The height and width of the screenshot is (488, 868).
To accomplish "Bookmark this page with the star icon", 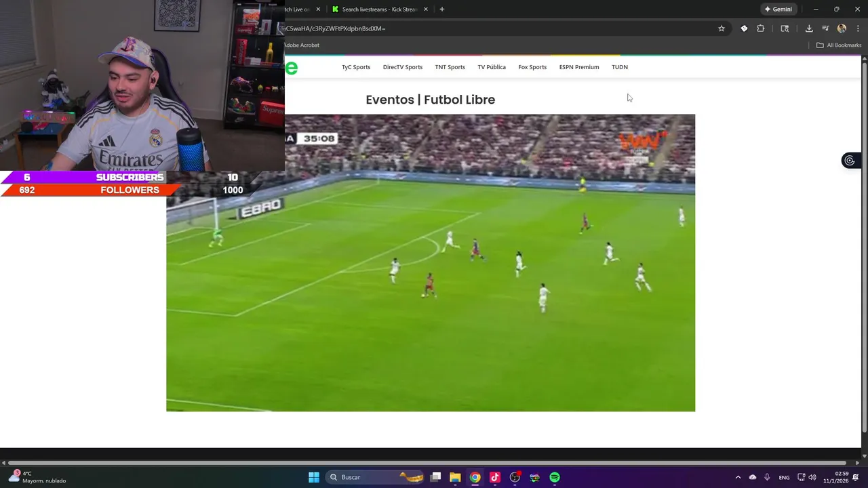I will (722, 28).
